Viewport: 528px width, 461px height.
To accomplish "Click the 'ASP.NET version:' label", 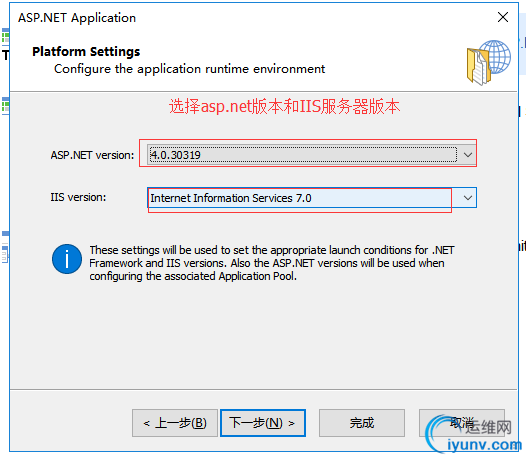I will coord(92,155).
